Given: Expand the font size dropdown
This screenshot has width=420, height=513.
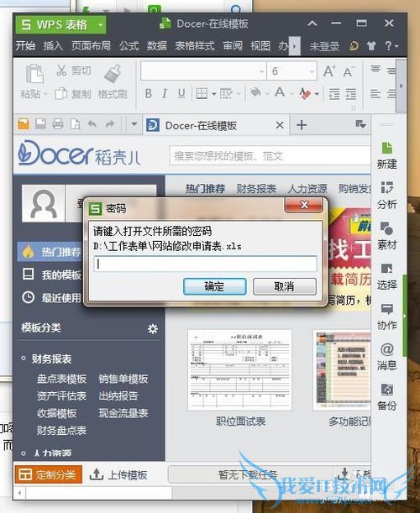Looking at the screenshot, I should click(x=312, y=71).
